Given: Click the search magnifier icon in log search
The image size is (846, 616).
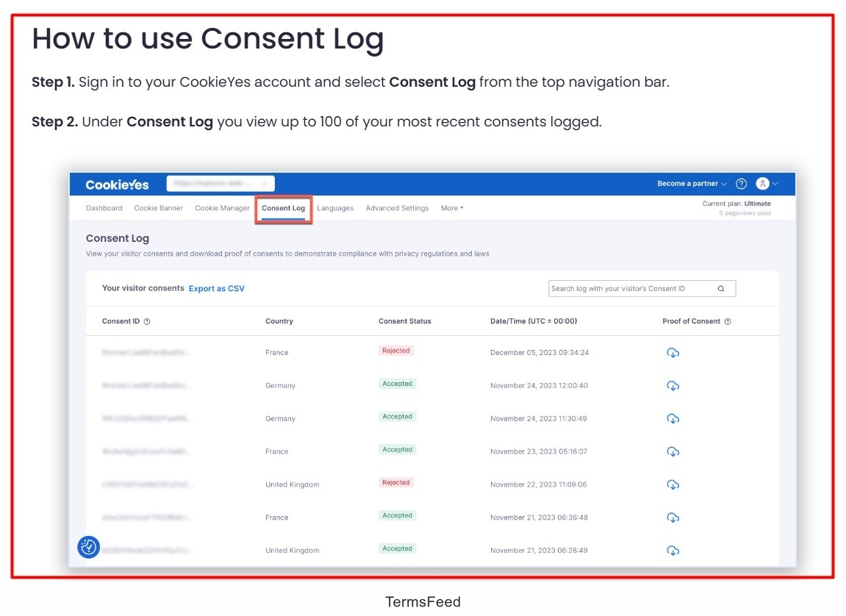Looking at the screenshot, I should coord(721,289).
